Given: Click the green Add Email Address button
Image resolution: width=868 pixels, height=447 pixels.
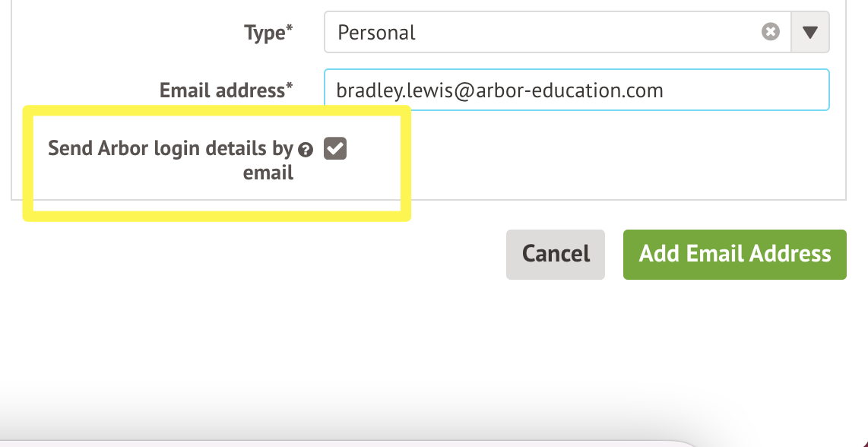Looking at the screenshot, I should pyautogui.click(x=734, y=254).
